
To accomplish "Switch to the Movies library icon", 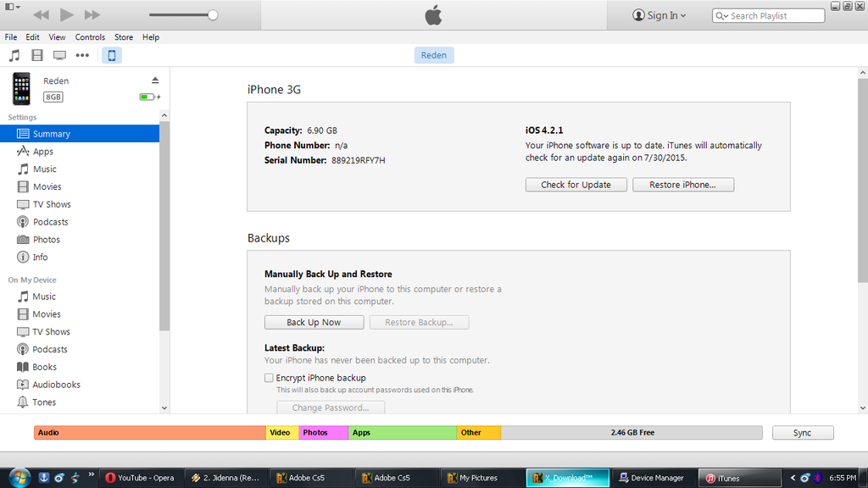I will click(36, 55).
